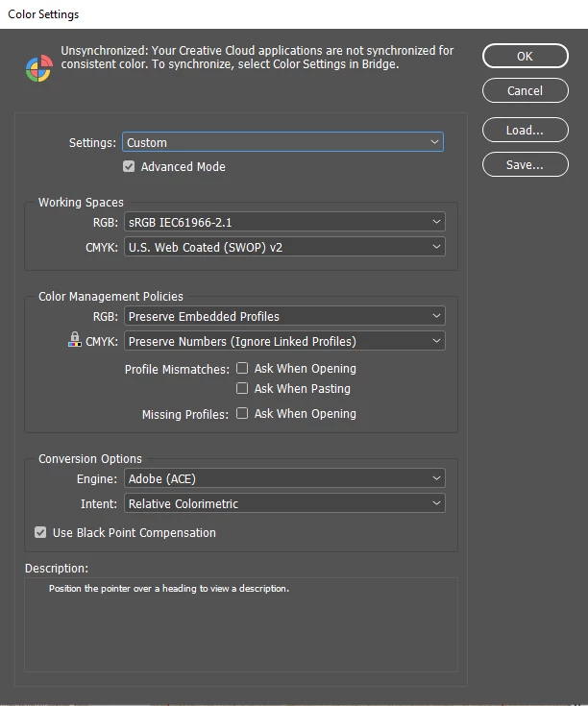Click the lock icon beside the CMYK policy
The height and width of the screenshot is (706, 588).
coord(75,339)
